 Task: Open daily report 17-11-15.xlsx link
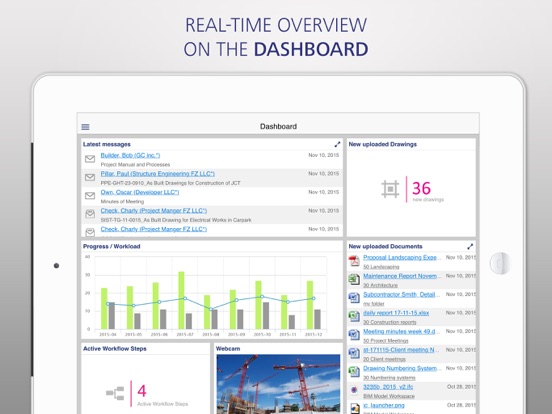click(396, 313)
